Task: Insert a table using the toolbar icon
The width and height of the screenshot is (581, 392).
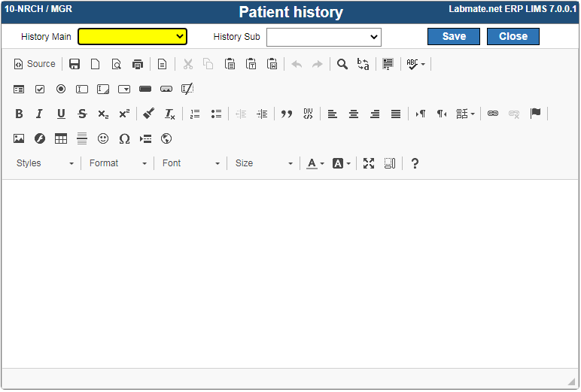Action: [x=61, y=138]
